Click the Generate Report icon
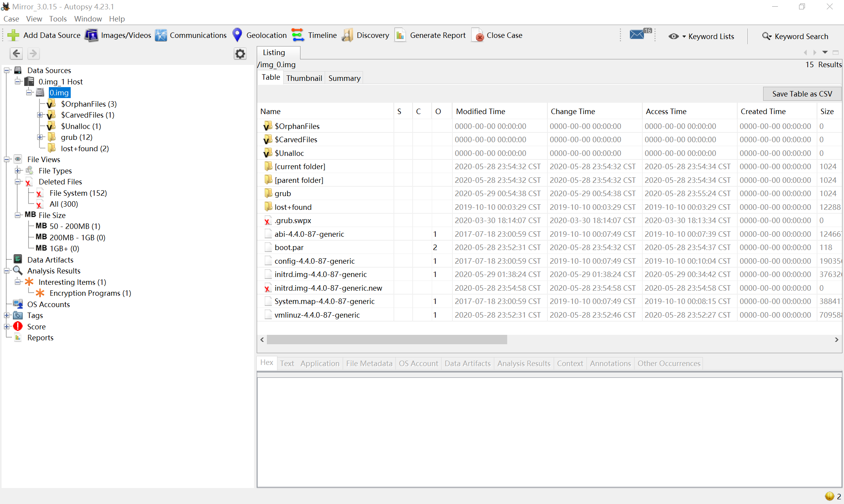Viewport: 844px width, 504px height. 400,35
